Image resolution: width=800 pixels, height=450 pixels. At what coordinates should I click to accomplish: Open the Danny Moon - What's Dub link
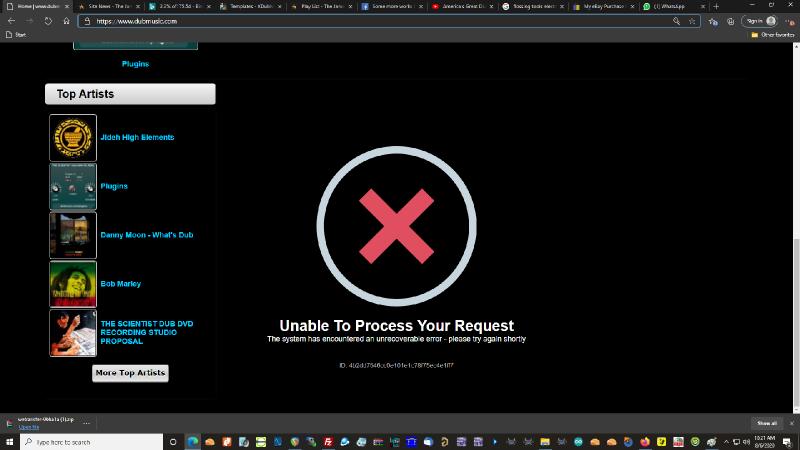coord(146,235)
